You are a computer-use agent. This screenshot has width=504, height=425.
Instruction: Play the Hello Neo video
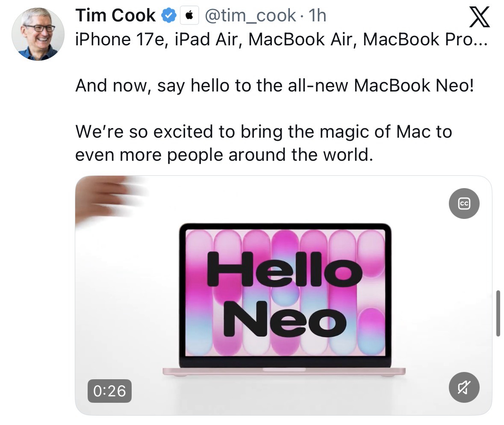click(x=283, y=295)
